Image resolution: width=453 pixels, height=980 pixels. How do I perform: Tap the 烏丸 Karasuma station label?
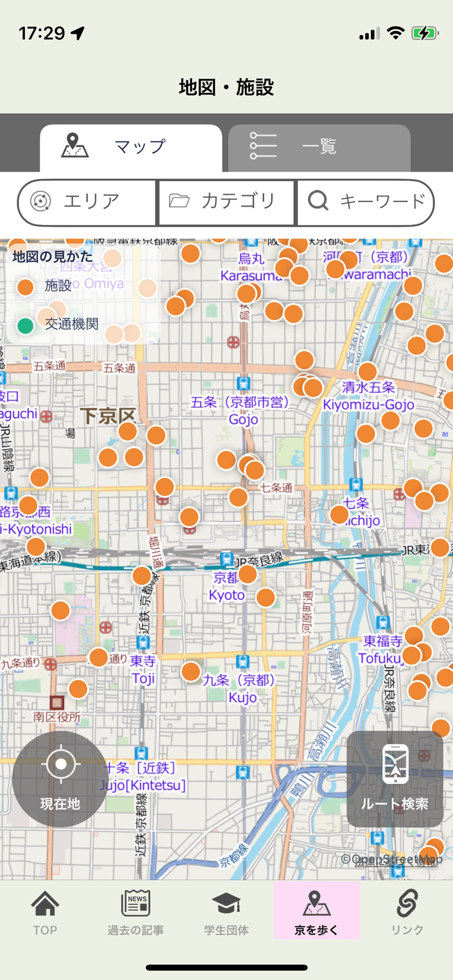point(251,267)
